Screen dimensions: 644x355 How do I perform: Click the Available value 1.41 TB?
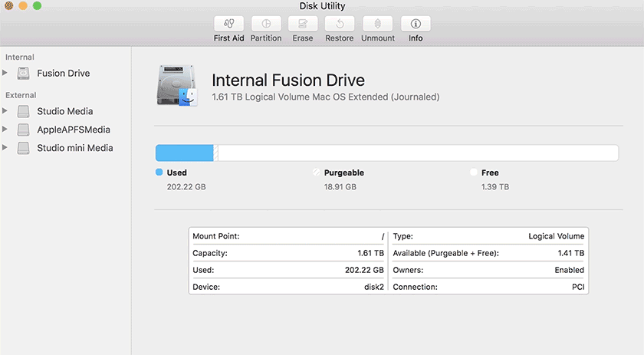tap(571, 253)
